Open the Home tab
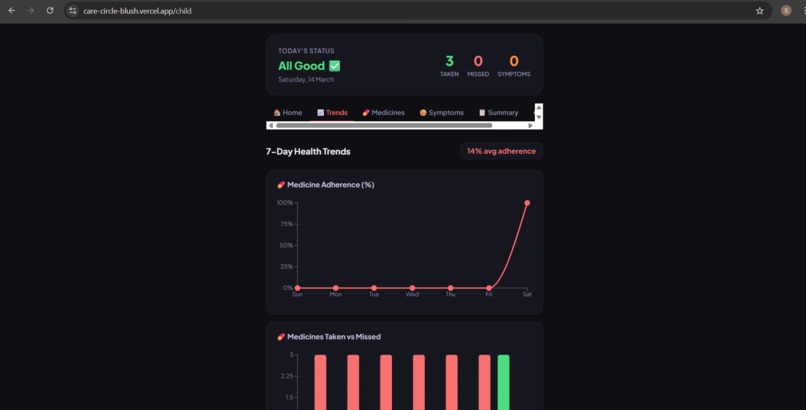 pos(288,113)
